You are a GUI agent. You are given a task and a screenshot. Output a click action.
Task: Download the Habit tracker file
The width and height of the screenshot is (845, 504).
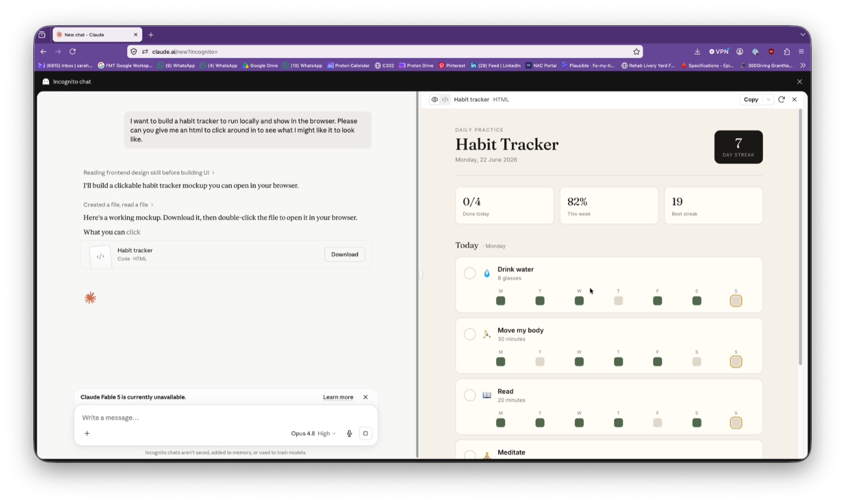click(344, 254)
